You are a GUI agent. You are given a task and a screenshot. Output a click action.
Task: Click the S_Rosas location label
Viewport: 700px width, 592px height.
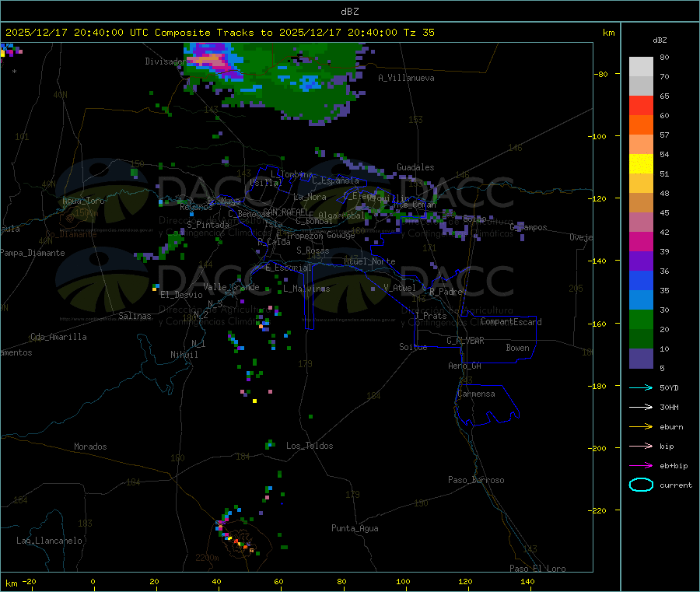click(313, 250)
